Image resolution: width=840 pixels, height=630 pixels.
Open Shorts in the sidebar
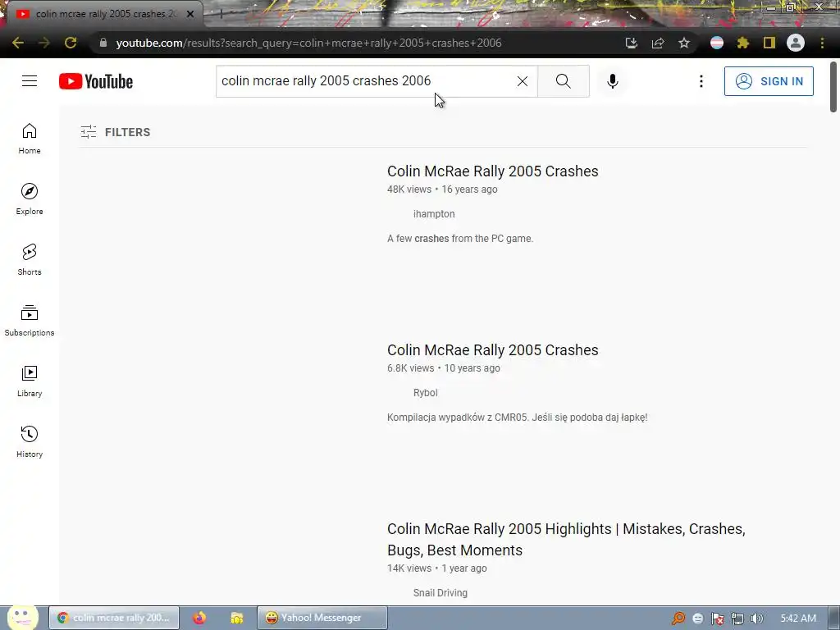click(30, 260)
